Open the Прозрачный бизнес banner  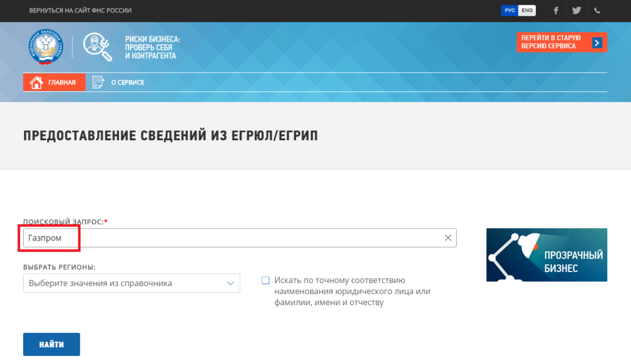tap(547, 255)
